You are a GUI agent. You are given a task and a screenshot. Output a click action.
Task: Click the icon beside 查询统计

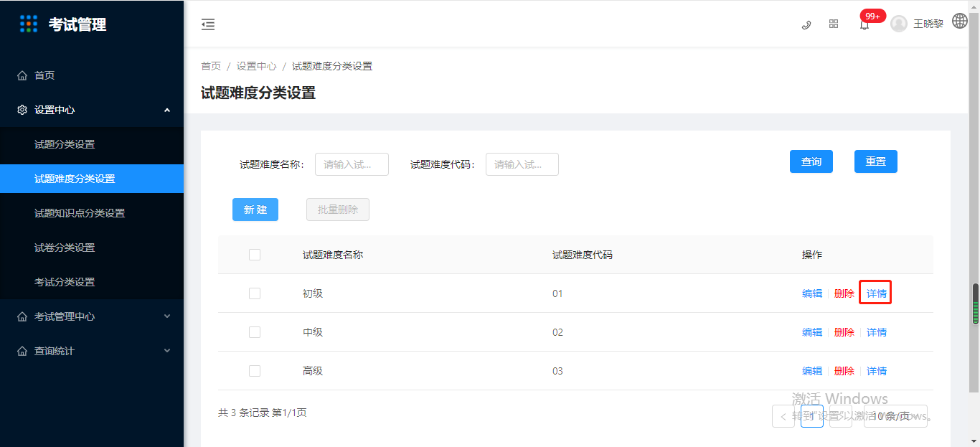22,351
